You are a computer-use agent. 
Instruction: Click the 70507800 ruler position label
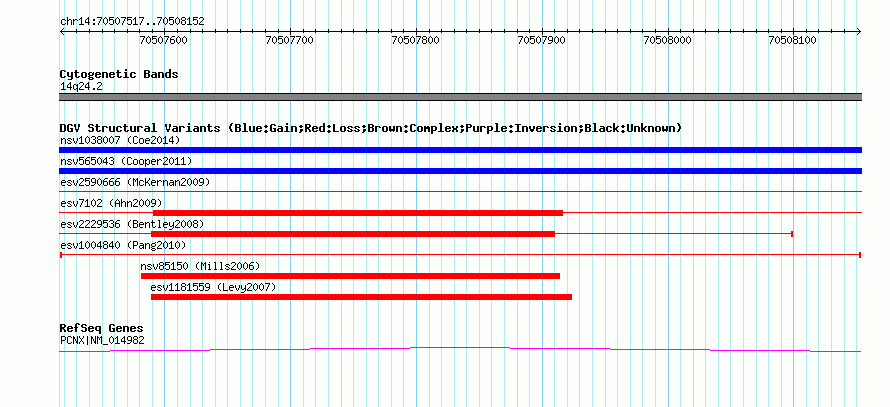[x=415, y=40]
